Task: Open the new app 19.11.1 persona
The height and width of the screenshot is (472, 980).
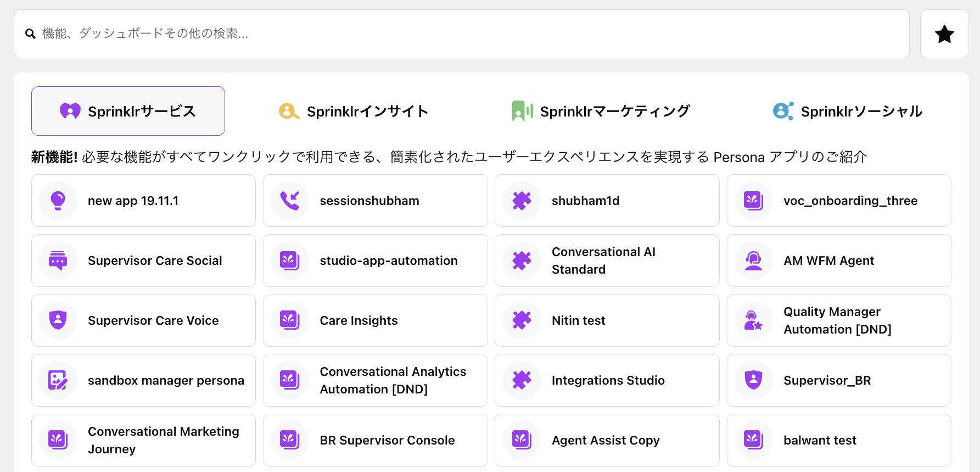Action: pyautogui.click(x=143, y=201)
